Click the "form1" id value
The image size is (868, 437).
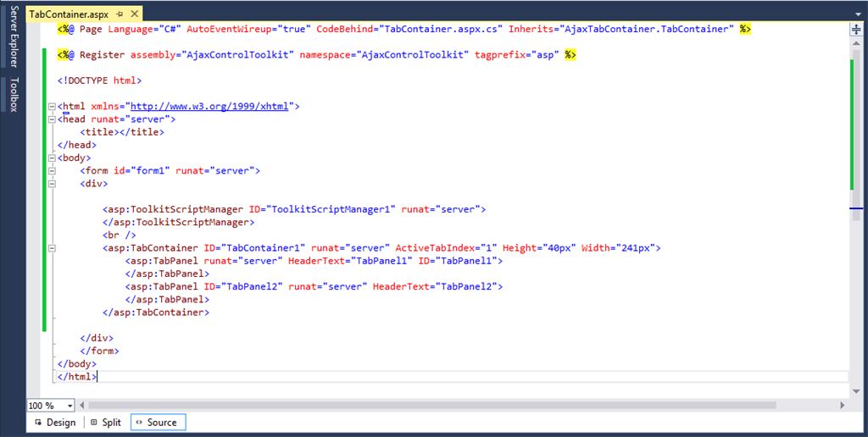(x=150, y=171)
